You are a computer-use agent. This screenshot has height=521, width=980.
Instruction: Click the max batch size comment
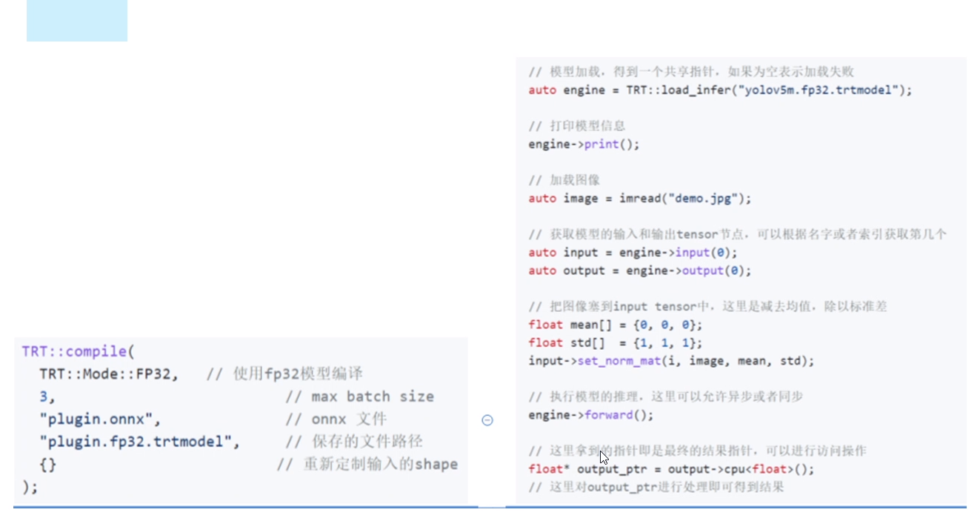pyautogui.click(x=372, y=397)
